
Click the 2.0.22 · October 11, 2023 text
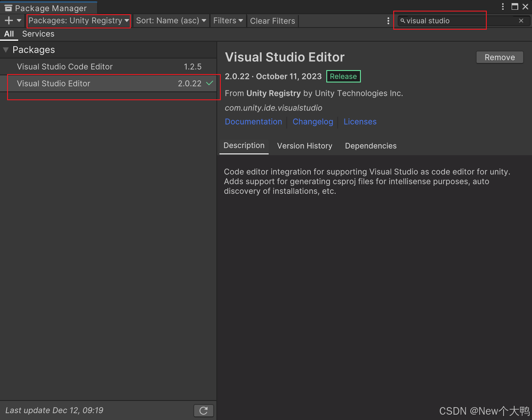273,76
